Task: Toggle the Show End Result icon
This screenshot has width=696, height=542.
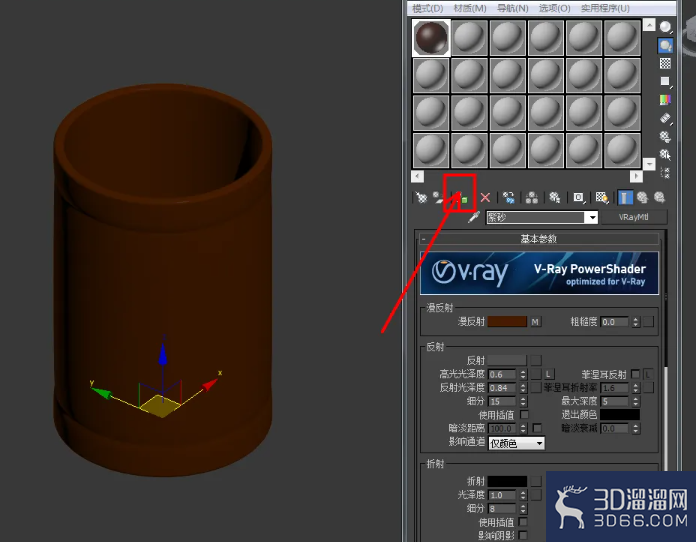Action: click(625, 198)
